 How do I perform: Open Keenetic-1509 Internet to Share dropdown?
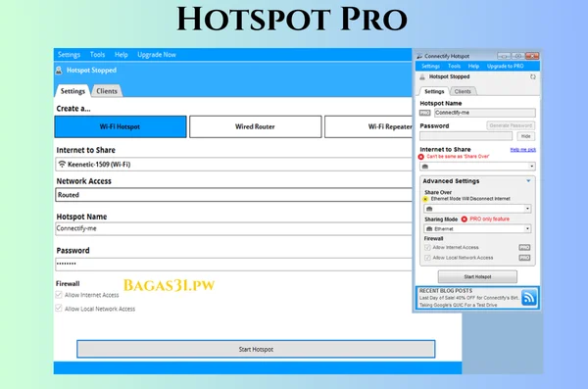tap(233, 165)
